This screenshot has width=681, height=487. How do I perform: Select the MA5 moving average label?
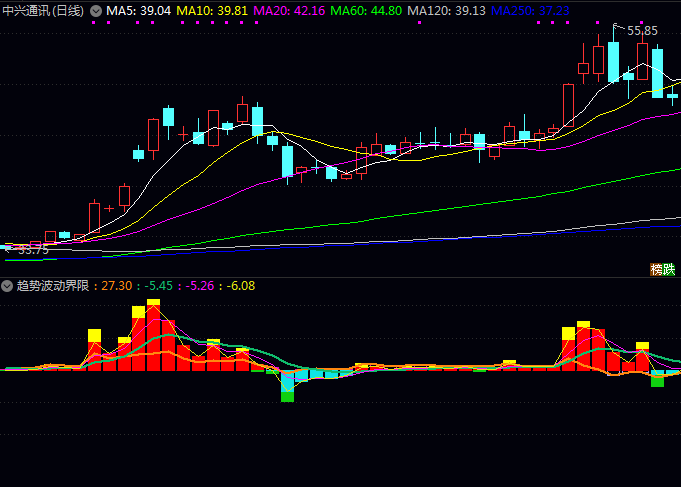click(x=138, y=11)
